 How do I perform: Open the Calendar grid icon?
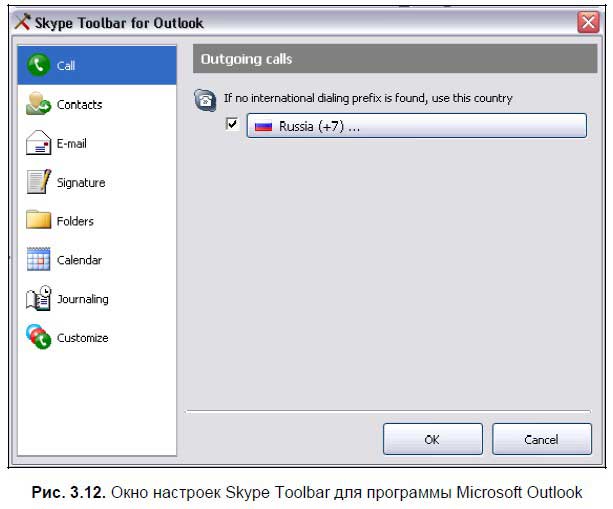pos(38,260)
